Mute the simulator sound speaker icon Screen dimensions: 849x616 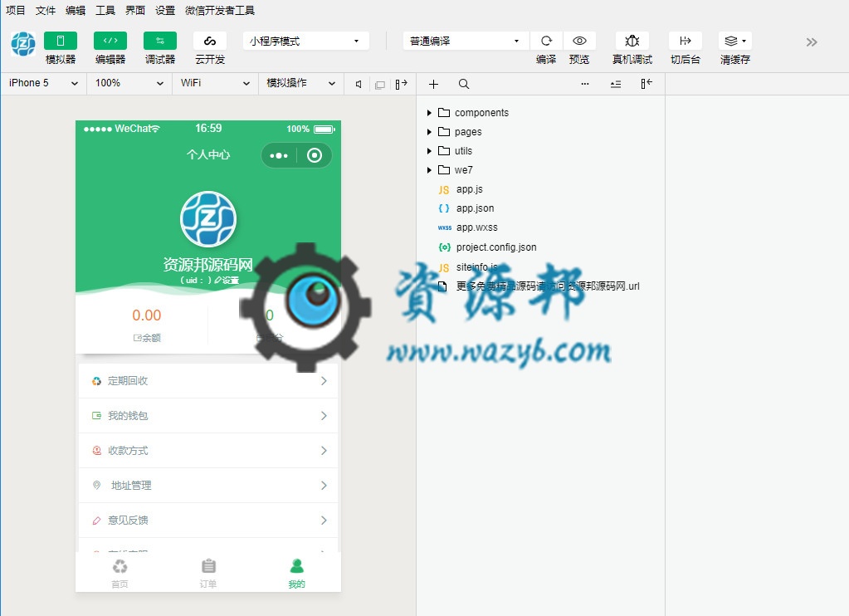point(359,85)
